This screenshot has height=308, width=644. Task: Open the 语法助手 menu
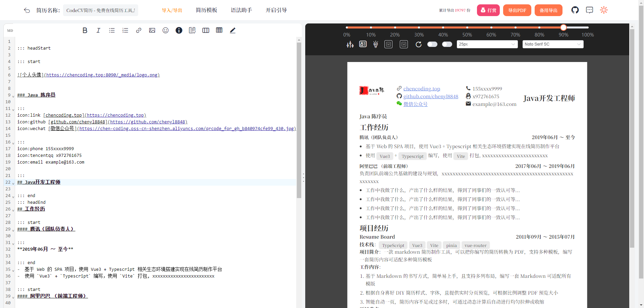[x=241, y=10]
